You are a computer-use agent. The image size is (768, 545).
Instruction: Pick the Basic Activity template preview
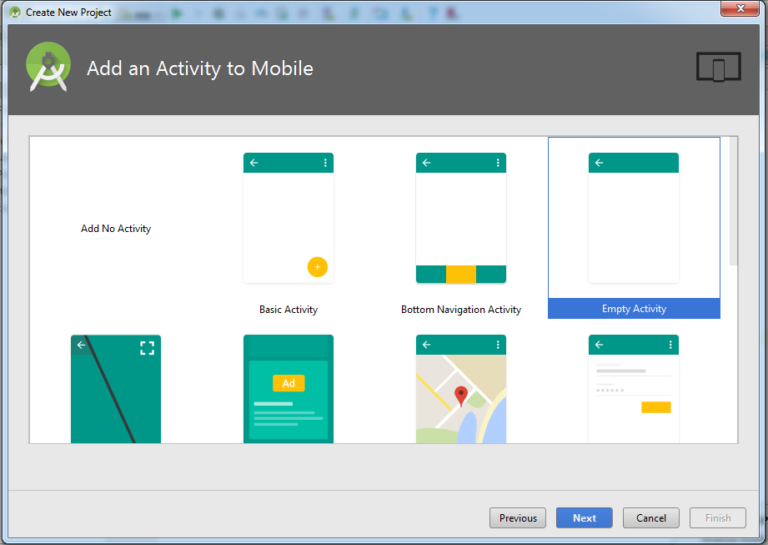pyautogui.click(x=288, y=218)
